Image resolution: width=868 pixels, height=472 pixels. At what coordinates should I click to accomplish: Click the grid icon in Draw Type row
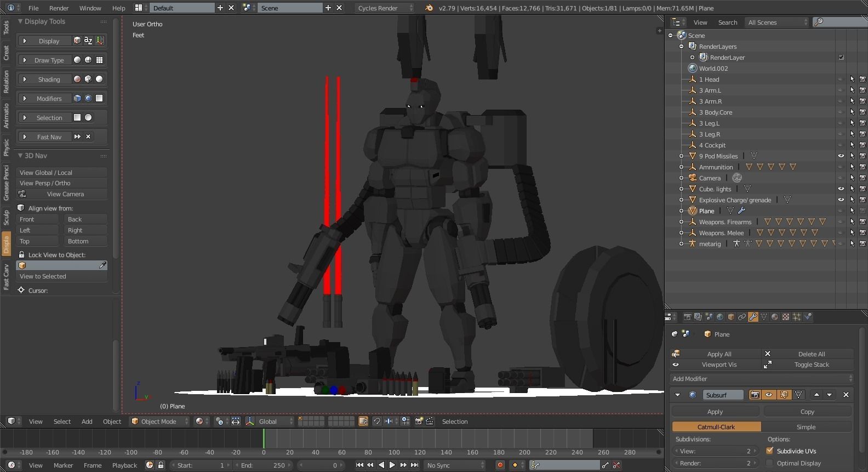(x=99, y=60)
